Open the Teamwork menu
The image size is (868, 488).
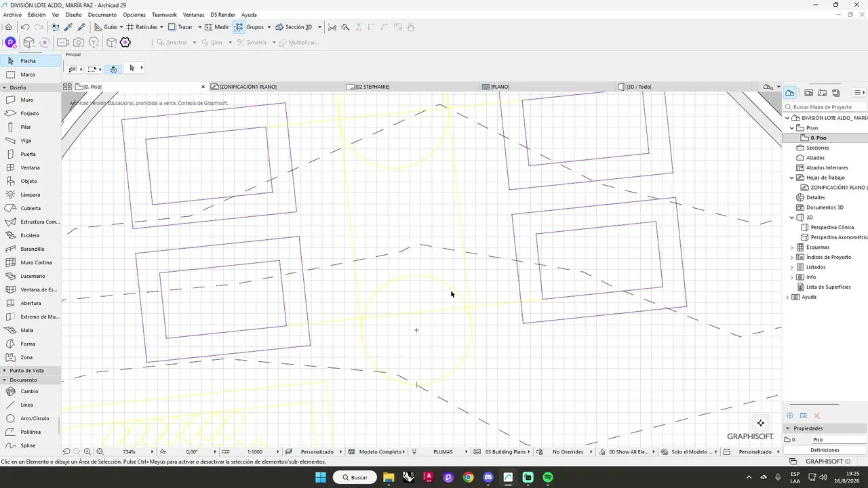pos(164,15)
